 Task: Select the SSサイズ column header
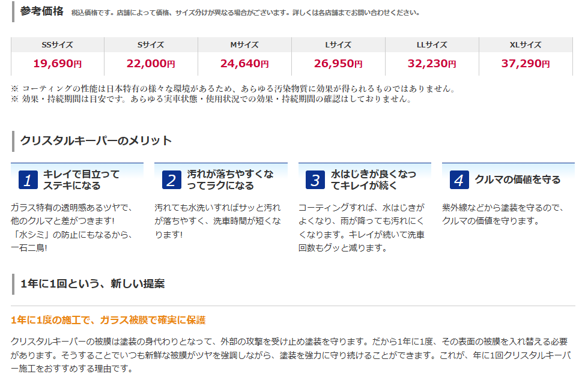tap(58, 45)
